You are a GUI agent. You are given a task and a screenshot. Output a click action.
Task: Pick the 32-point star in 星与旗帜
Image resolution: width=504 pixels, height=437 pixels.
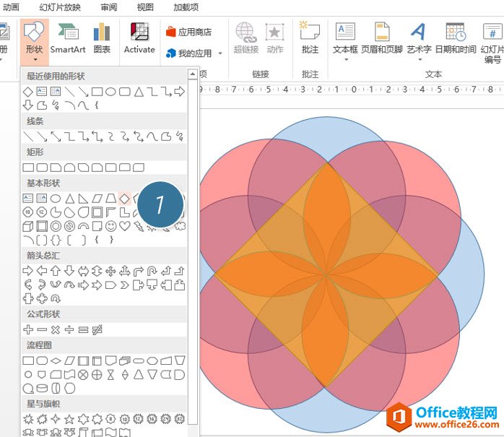pos(180,419)
